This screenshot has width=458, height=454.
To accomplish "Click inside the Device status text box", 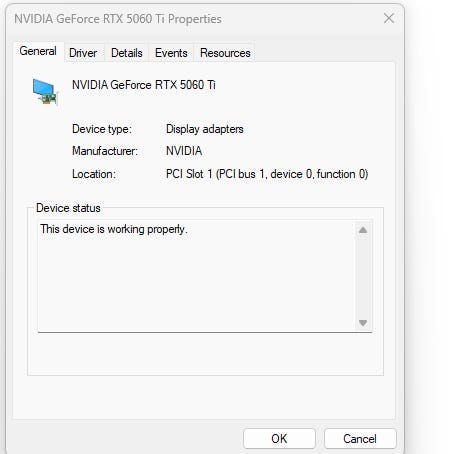I will click(197, 276).
